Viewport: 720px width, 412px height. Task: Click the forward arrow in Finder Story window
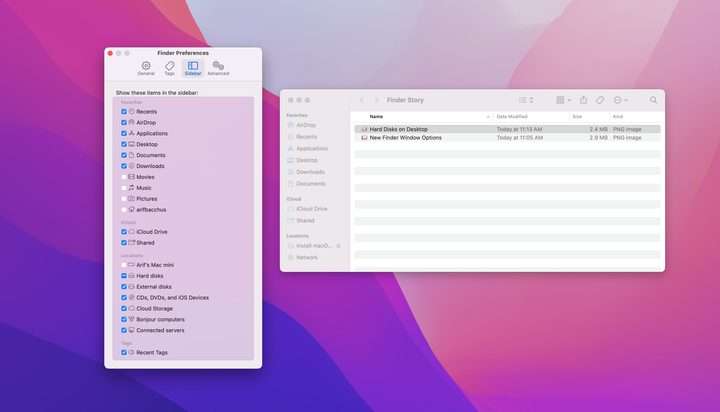coord(377,100)
